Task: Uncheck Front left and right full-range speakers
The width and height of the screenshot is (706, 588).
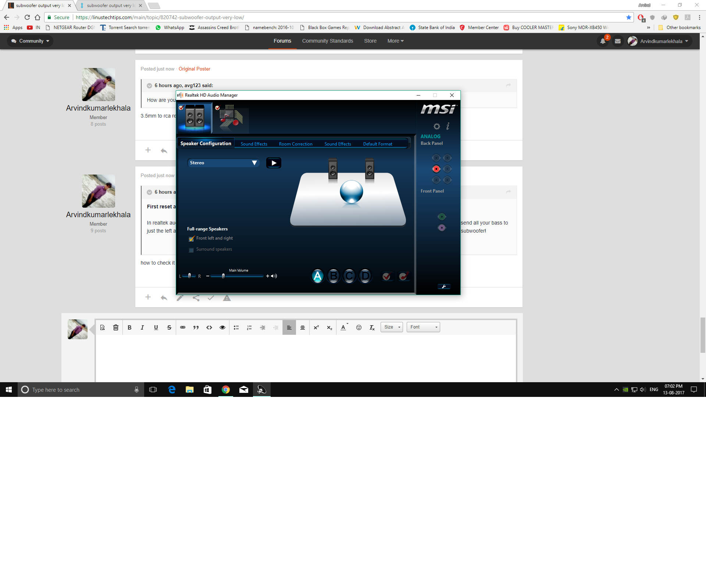Action: 191,239
